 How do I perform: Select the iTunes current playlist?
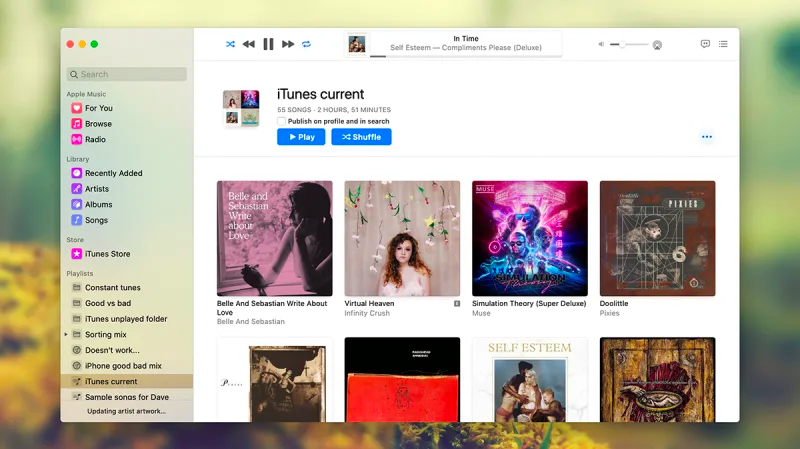point(127,381)
